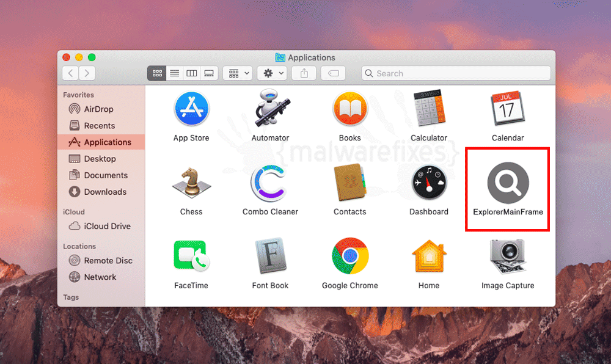Image resolution: width=611 pixels, height=364 pixels.
Task: Click the Contacts name label
Action: 350,212
